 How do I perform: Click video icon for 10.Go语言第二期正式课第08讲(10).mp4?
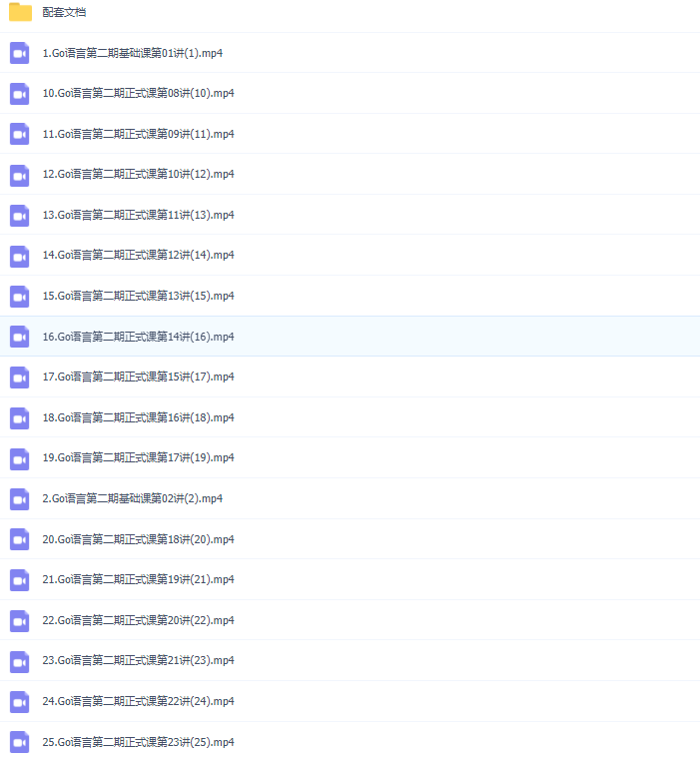point(19,93)
